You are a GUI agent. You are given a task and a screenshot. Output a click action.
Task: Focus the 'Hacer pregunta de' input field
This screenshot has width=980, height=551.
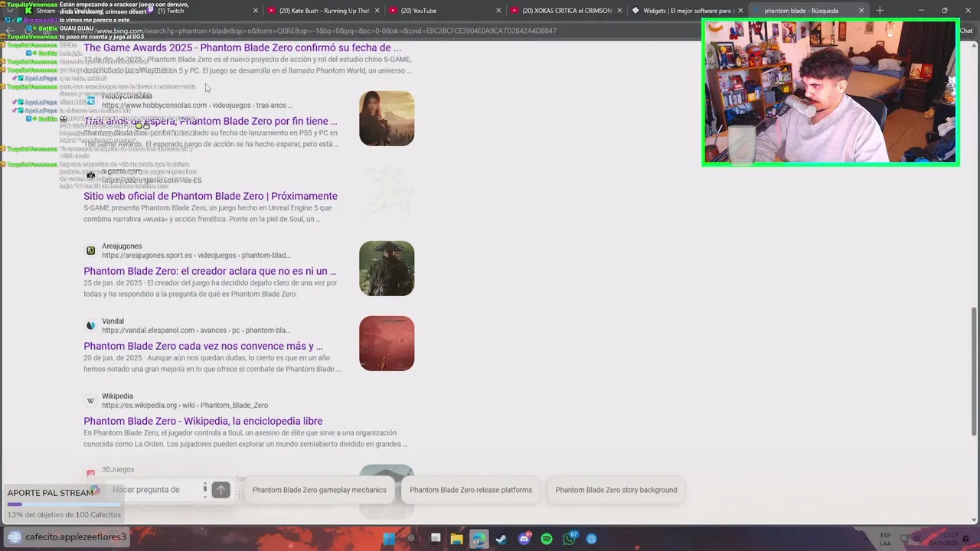(x=153, y=490)
